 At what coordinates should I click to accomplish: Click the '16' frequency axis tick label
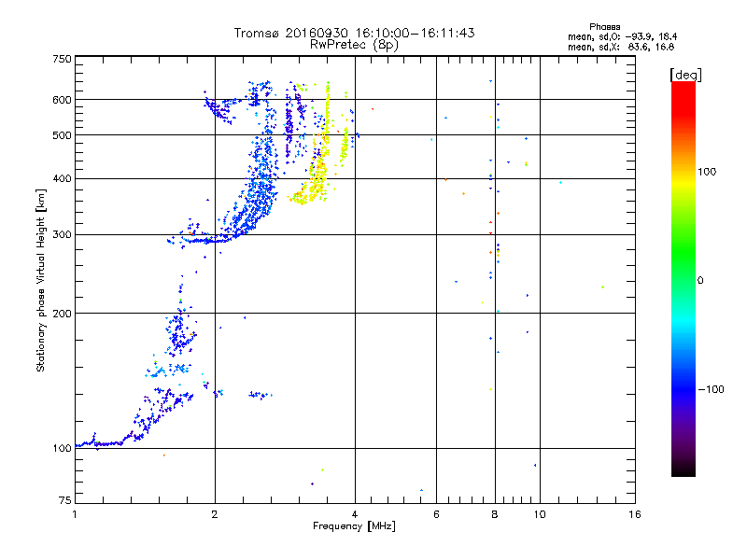635,514
